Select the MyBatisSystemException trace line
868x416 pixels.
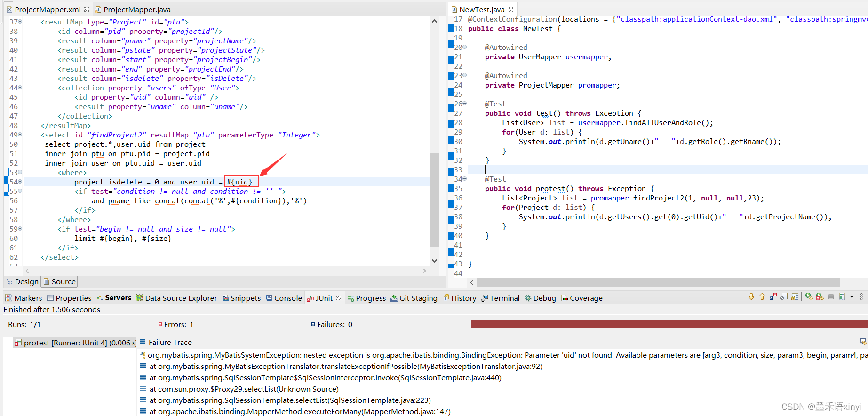click(x=503, y=355)
